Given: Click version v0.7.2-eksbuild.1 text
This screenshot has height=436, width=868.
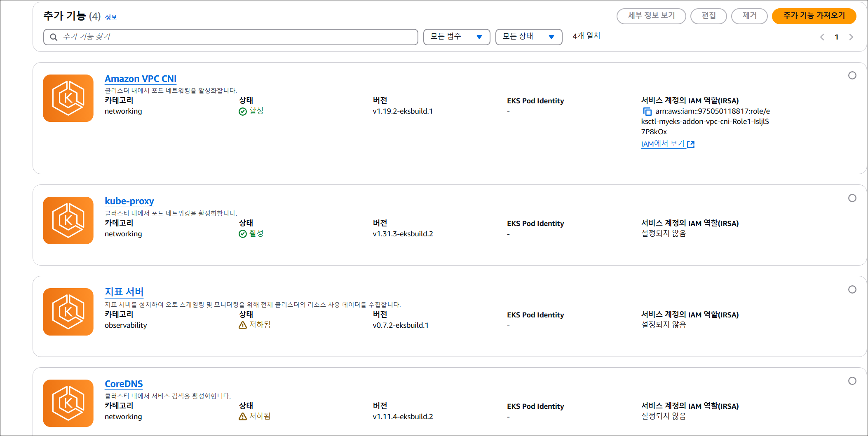Looking at the screenshot, I should (401, 325).
